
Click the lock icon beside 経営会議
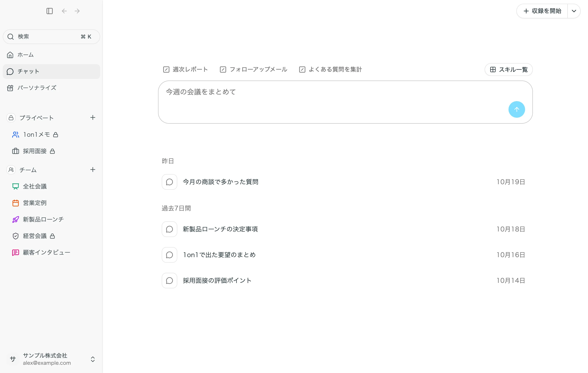(x=52, y=236)
